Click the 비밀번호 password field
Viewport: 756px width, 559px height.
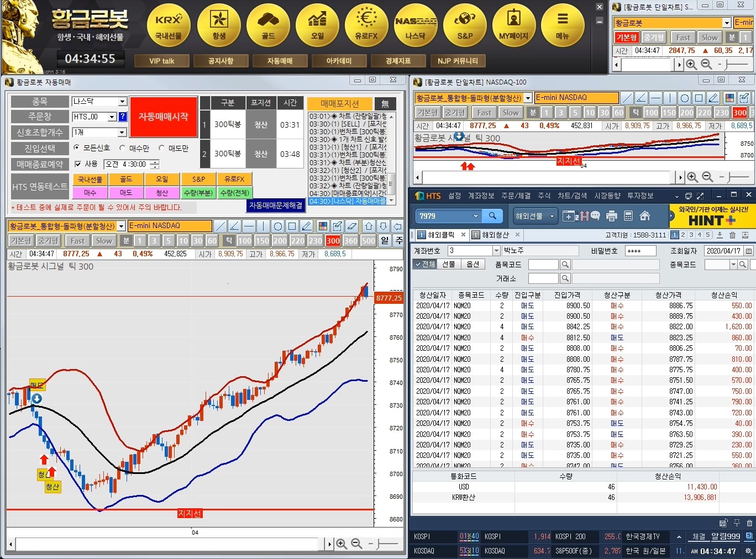coord(641,251)
